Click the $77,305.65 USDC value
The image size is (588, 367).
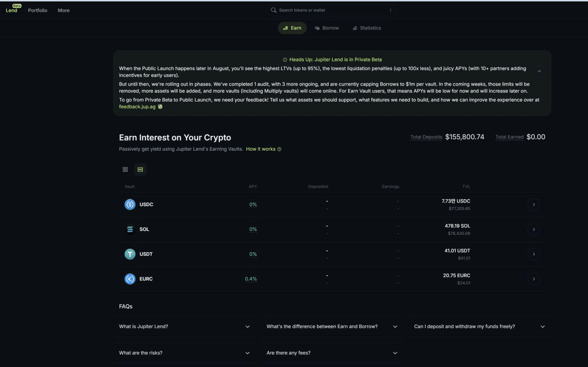pyautogui.click(x=459, y=209)
